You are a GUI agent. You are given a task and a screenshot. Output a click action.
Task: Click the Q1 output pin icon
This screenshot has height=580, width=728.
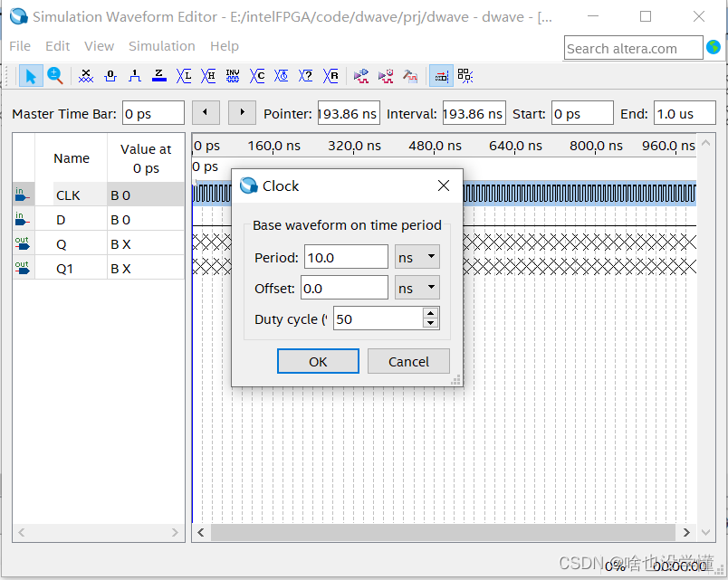point(22,268)
